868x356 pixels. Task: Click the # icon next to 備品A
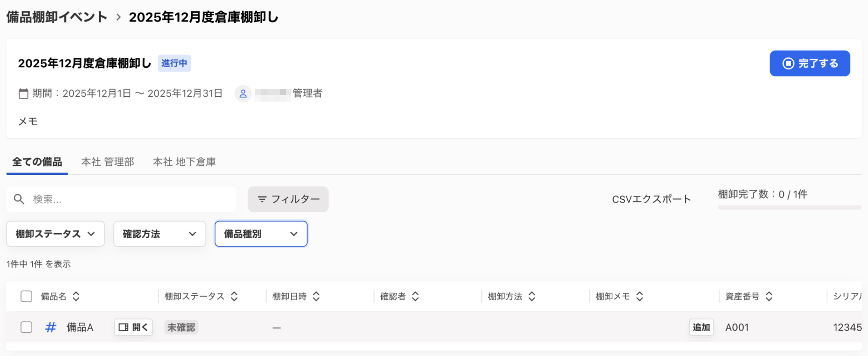tap(50, 327)
